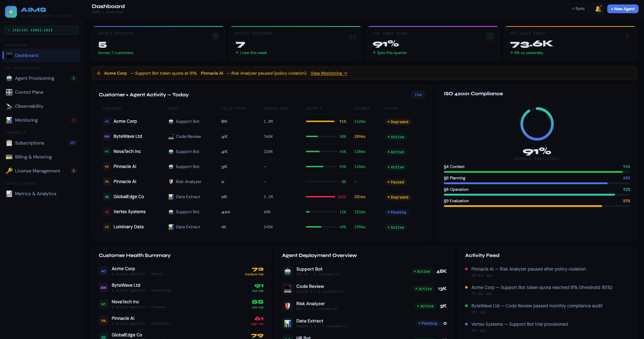Click the Risk Analyzer shield icon in activity table

point(171,182)
